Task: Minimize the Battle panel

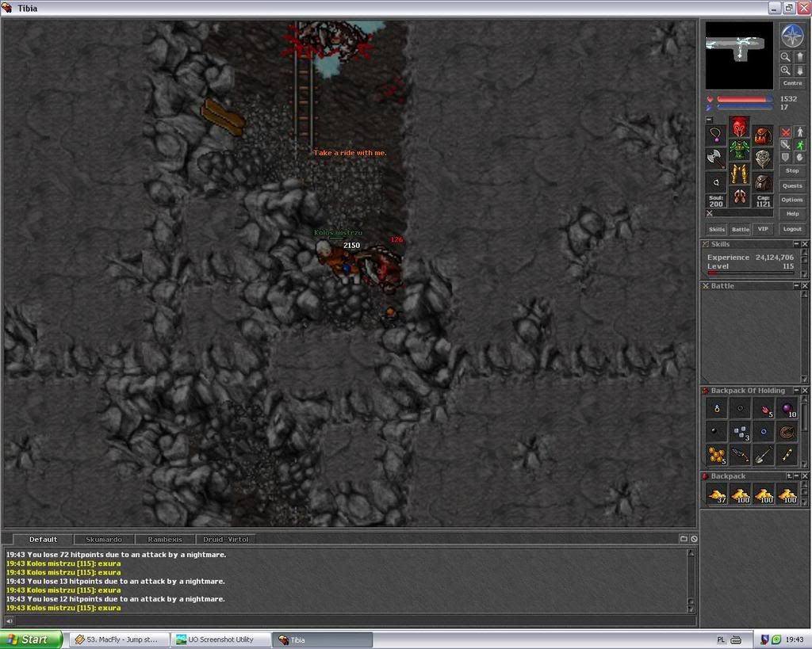Action: click(796, 286)
